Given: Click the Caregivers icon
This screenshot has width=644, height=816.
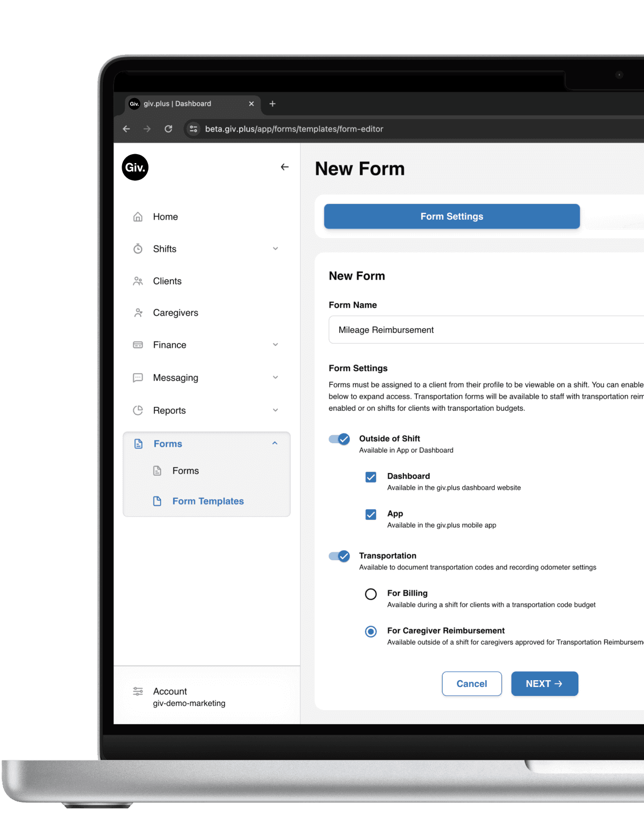Looking at the screenshot, I should click(x=137, y=313).
